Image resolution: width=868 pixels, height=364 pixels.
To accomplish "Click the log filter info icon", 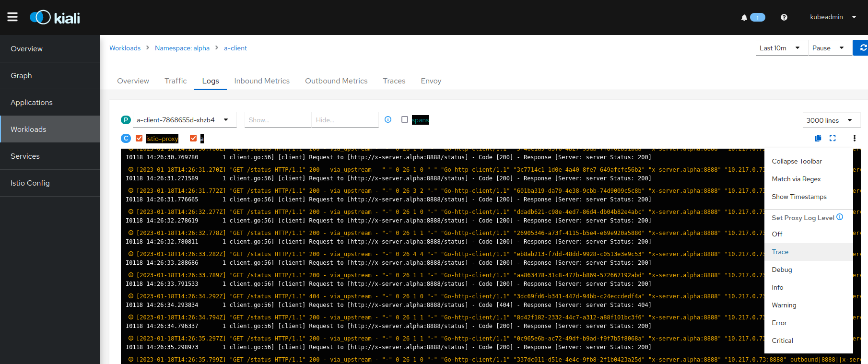I will [388, 119].
